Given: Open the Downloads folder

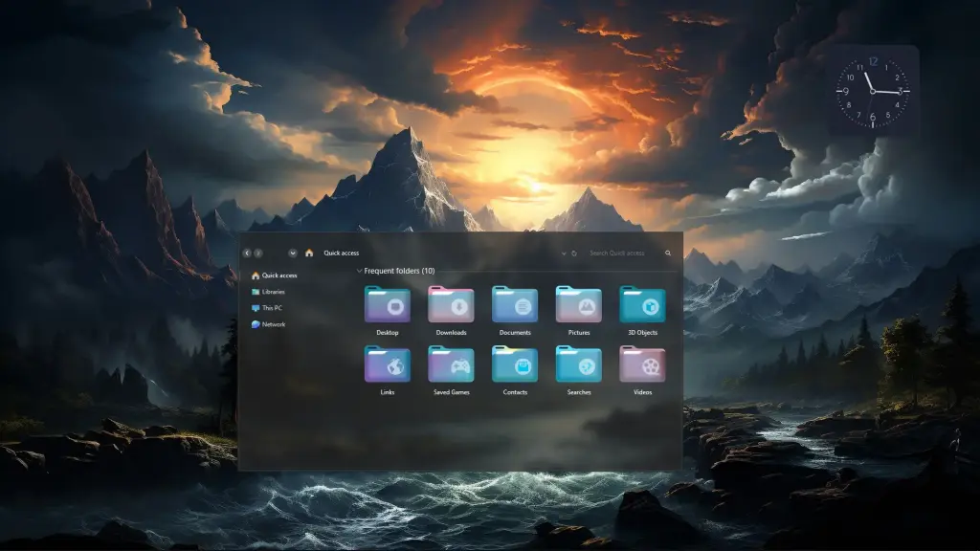Looking at the screenshot, I should (x=451, y=305).
